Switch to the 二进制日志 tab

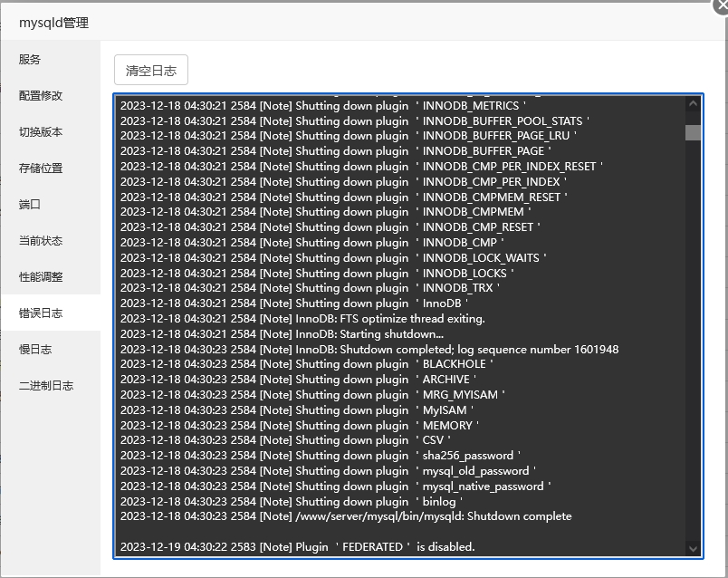pos(50,386)
